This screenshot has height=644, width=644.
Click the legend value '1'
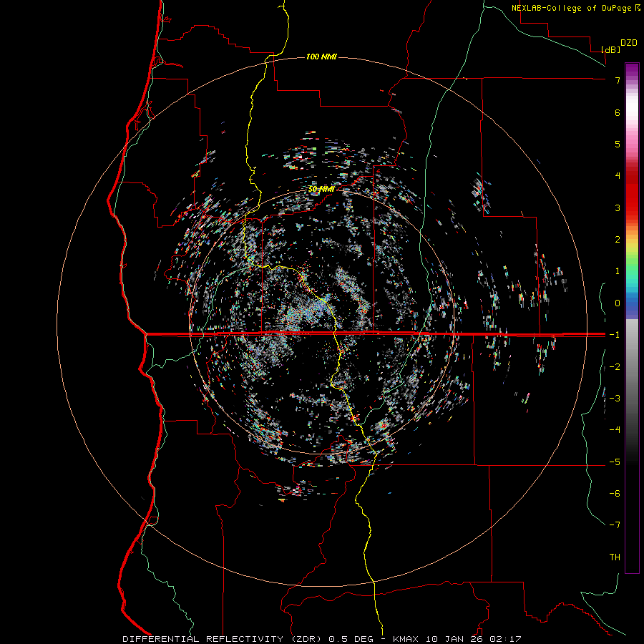(x=618, y=271)
